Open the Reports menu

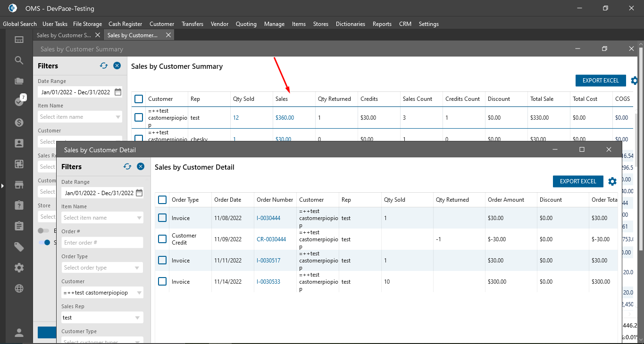coord(382,24)
